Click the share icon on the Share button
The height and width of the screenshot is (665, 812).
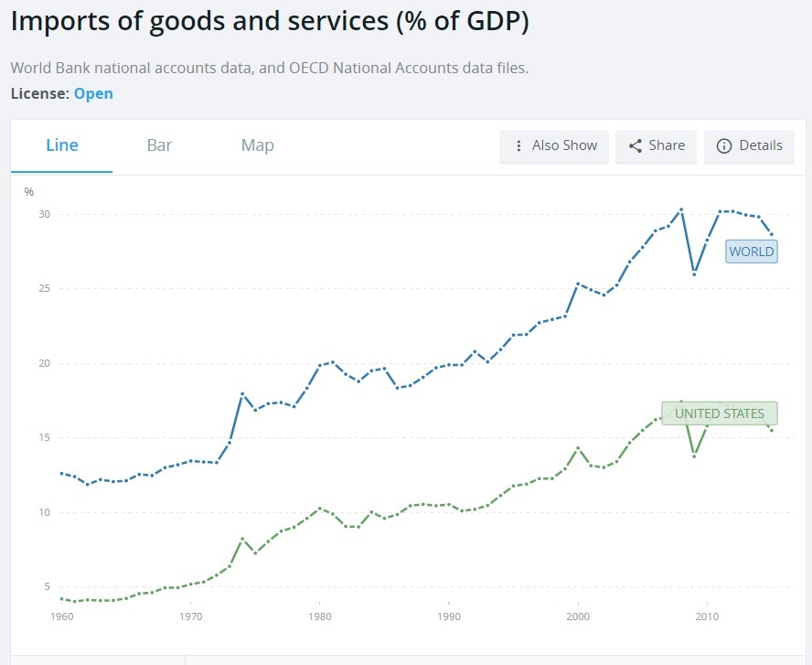[637, 145]
